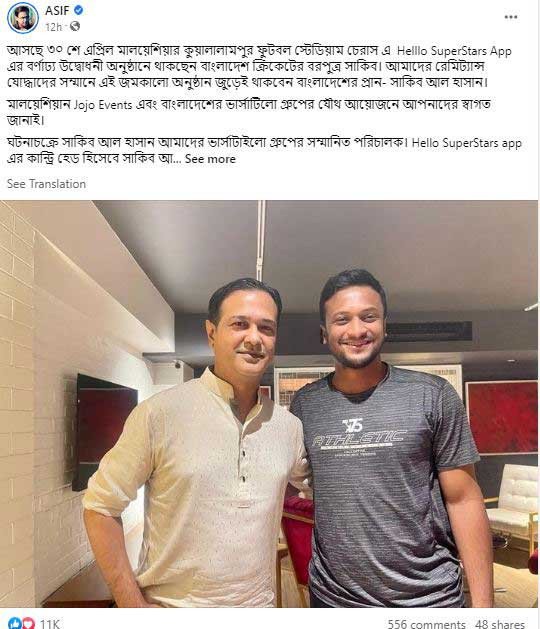Open ASIF's profile picture avatar
This screenshot has width=540, height=629.
22,18
